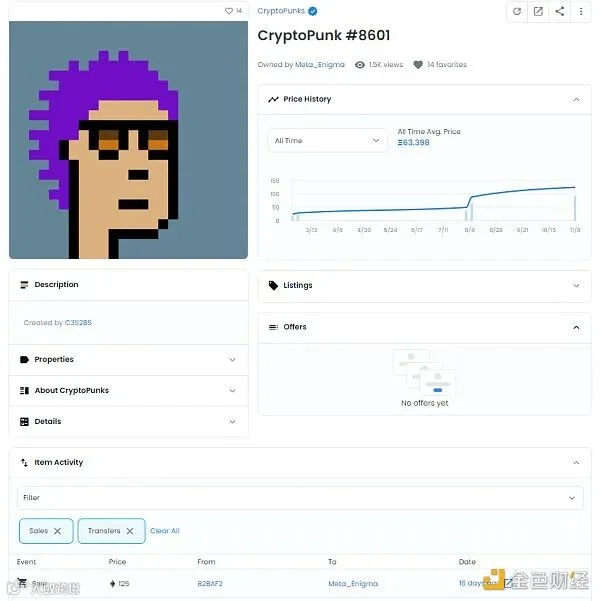
Task: Click the Clear All link
Action: 165,531
